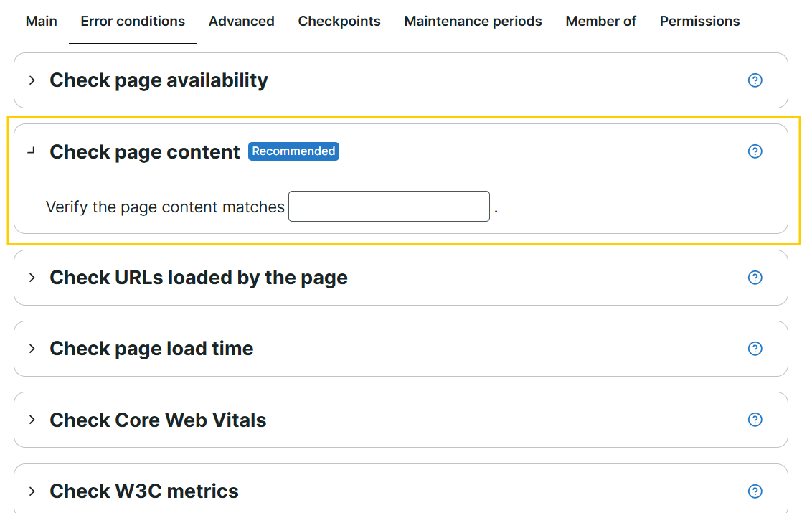
Task: Click the Recommended badge
Action: pyautogui.click(x=293, y=151)
